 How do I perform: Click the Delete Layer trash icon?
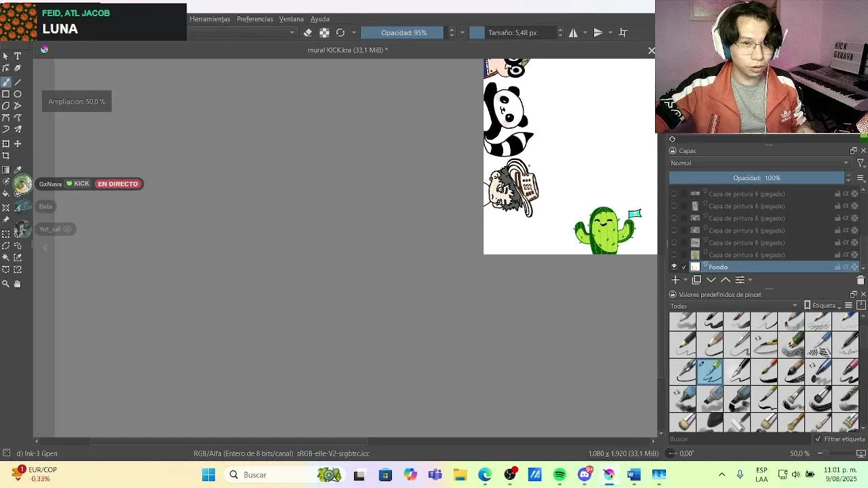(x=861, y=280)
